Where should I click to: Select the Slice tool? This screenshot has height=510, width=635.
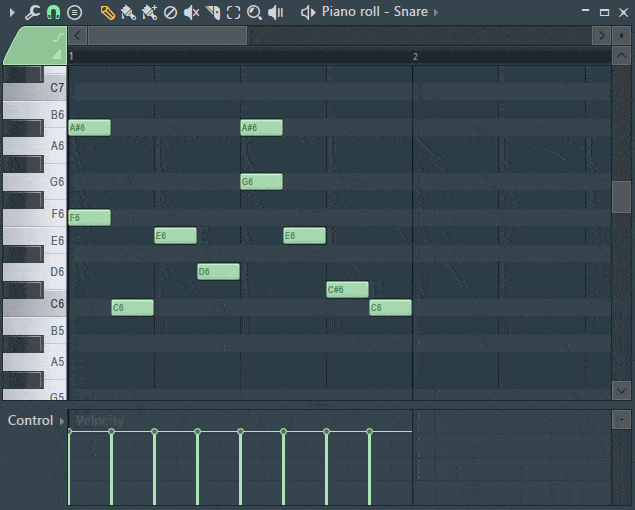tap(212, 12)
